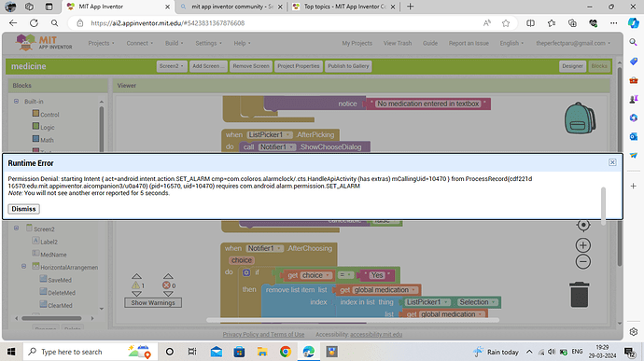Switch to the Designer view

(572, 66)
